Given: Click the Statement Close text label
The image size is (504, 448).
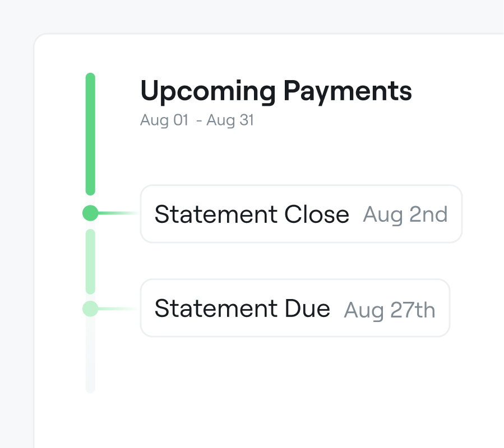Looking at the screenshot, I should [x=252, y=214].
